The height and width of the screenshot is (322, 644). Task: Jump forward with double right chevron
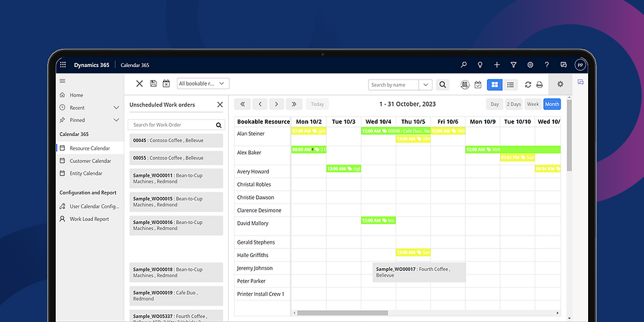point(294,104)
